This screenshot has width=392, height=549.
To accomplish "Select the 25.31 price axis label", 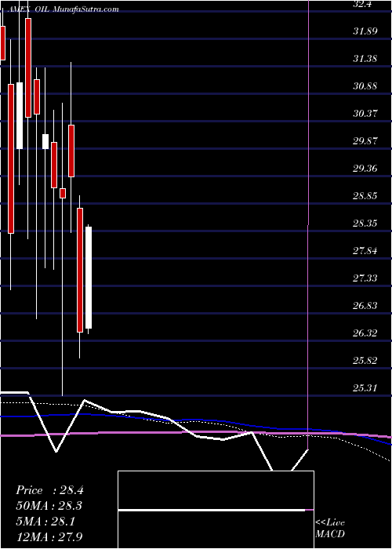I will 365,388.
